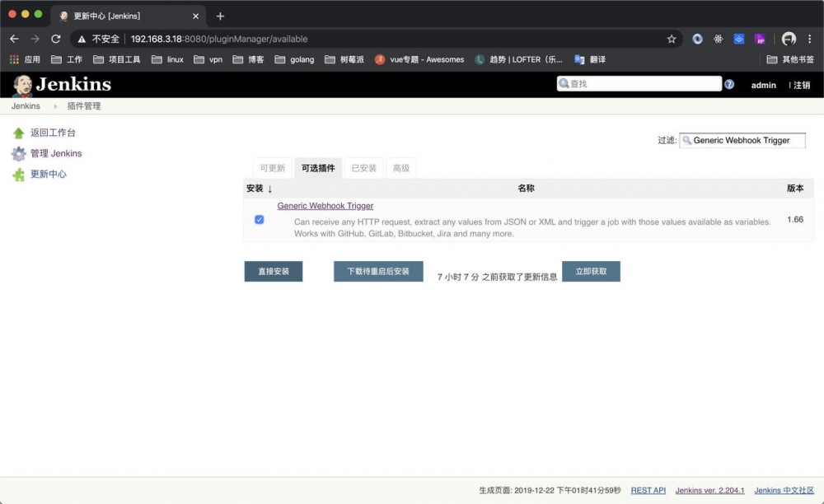Switch to the 已安装 tab
This screenshot has width=824, height=504.
pyautogui.click(x=364, y=167)
